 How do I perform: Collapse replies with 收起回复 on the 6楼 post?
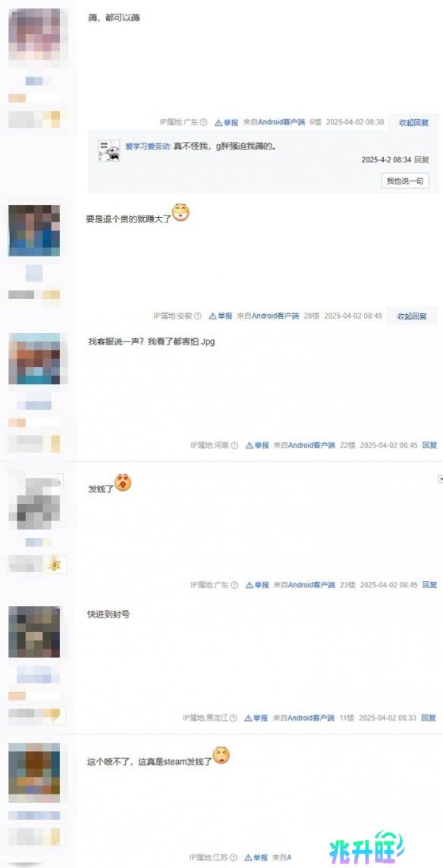(413, 122)
